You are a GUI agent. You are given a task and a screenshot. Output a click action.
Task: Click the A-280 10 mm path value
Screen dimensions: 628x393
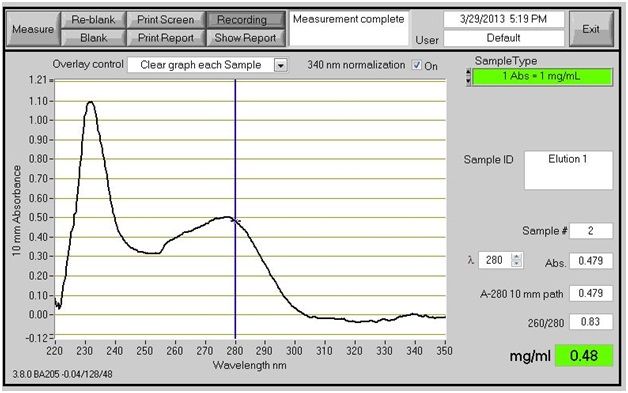[x=591, y=293]
